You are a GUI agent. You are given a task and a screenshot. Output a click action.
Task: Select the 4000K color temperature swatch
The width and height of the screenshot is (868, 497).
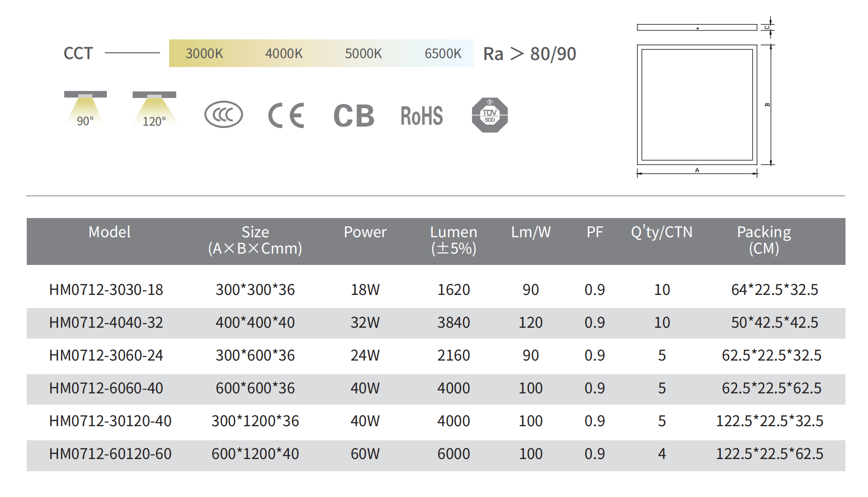284,53
